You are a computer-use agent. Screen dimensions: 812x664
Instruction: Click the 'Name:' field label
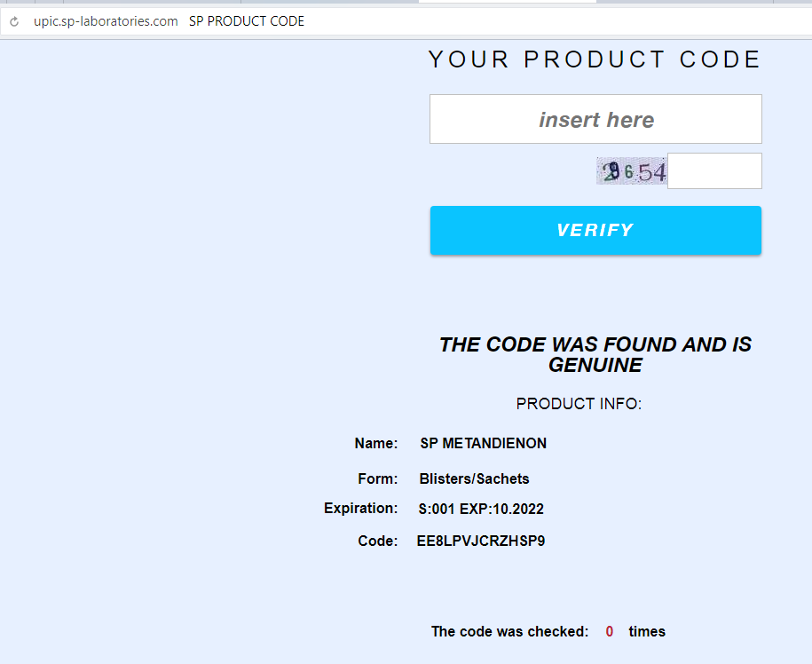tap(376, 444)
